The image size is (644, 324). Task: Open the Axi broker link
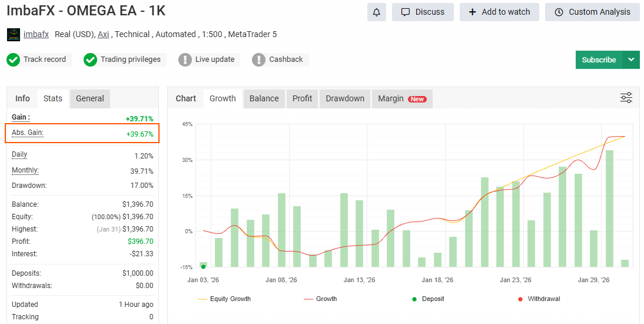tap(104, 34)
